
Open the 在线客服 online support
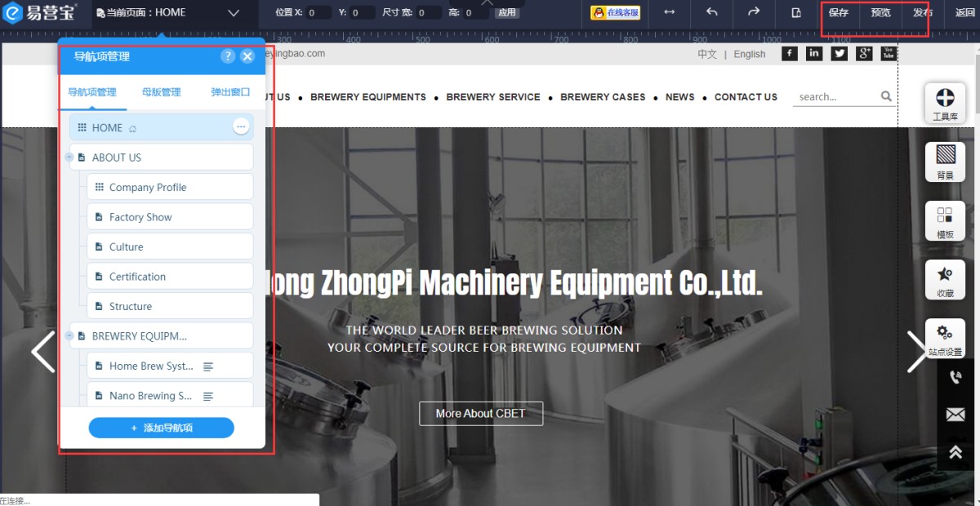pyautogui.click(x=616, y=12)
